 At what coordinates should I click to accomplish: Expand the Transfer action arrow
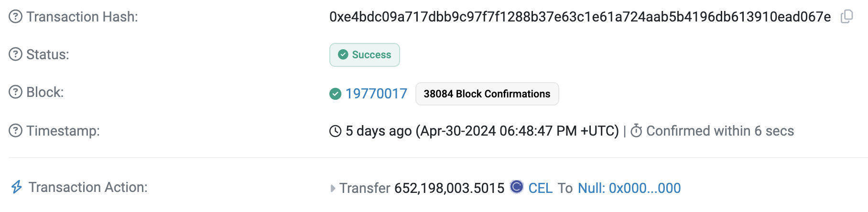click(x=333, y=188)
